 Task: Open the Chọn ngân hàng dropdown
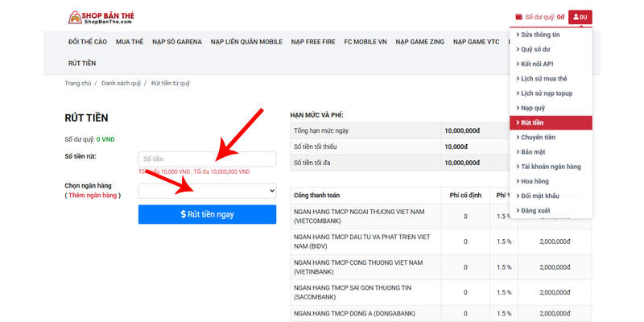pyautogui.click(x=207, y=191)
